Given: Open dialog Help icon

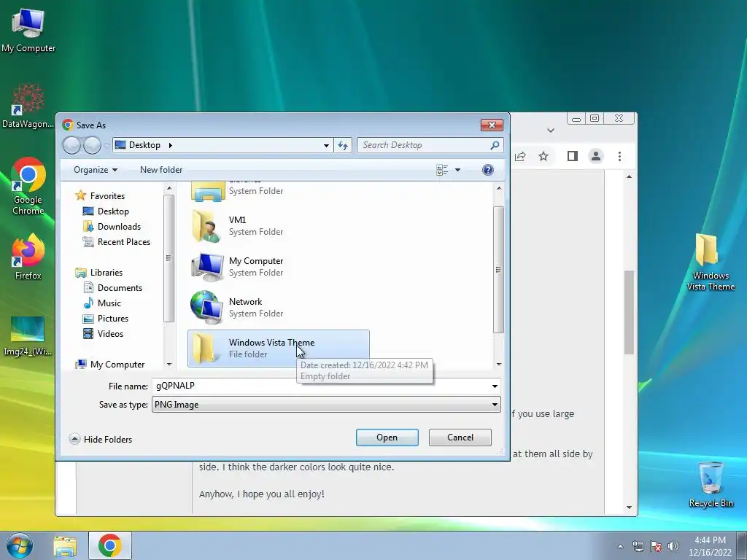Looking at the screenshot, I should 488,170.
